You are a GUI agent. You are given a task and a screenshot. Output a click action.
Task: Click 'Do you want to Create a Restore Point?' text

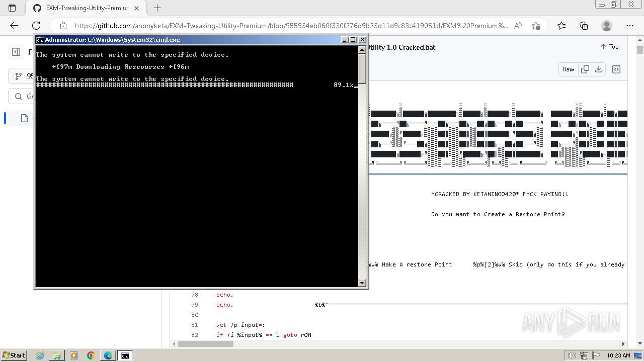pyautogui.click(x=498, y=214)
